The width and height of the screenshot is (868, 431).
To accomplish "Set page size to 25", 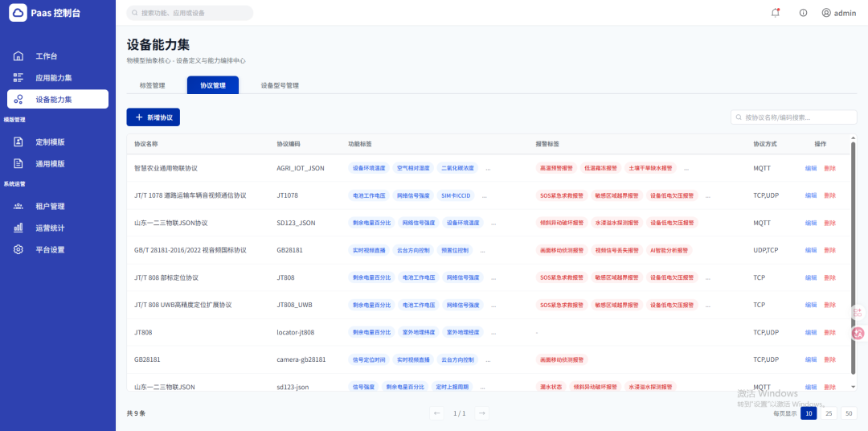I will pyautogui.click(x=829, y=413).
